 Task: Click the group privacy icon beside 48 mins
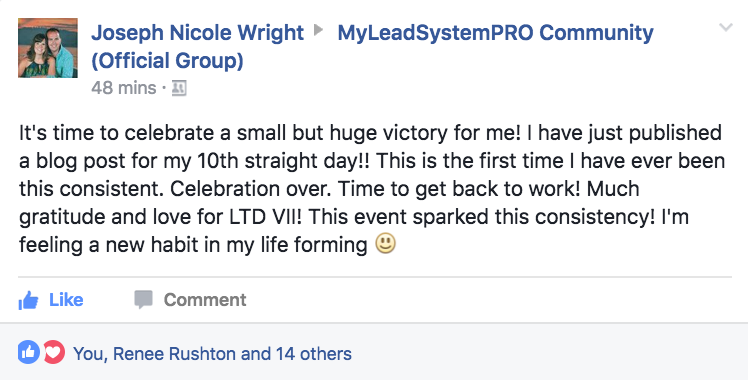[179, 88]
